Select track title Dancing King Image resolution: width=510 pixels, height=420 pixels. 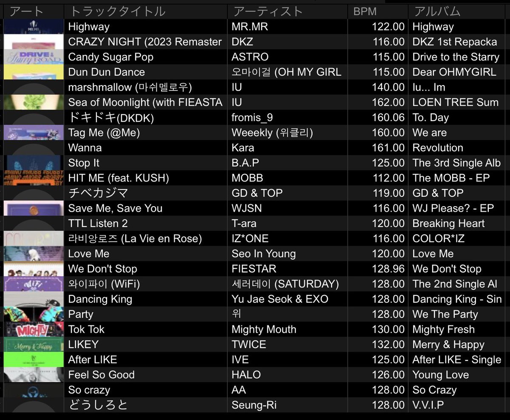100,299
